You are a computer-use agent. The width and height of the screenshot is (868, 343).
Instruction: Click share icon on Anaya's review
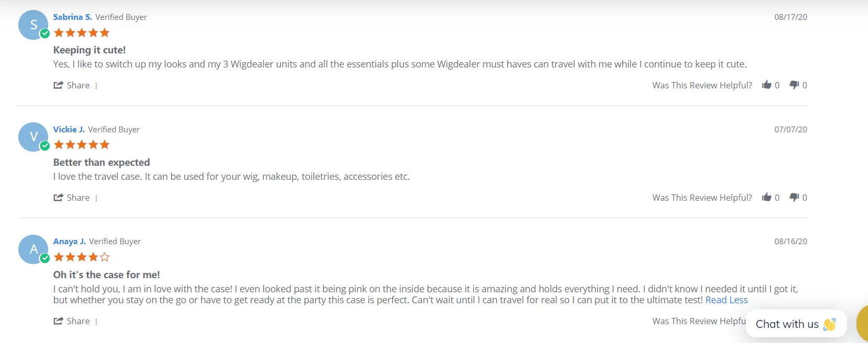[x=58, y=321]
